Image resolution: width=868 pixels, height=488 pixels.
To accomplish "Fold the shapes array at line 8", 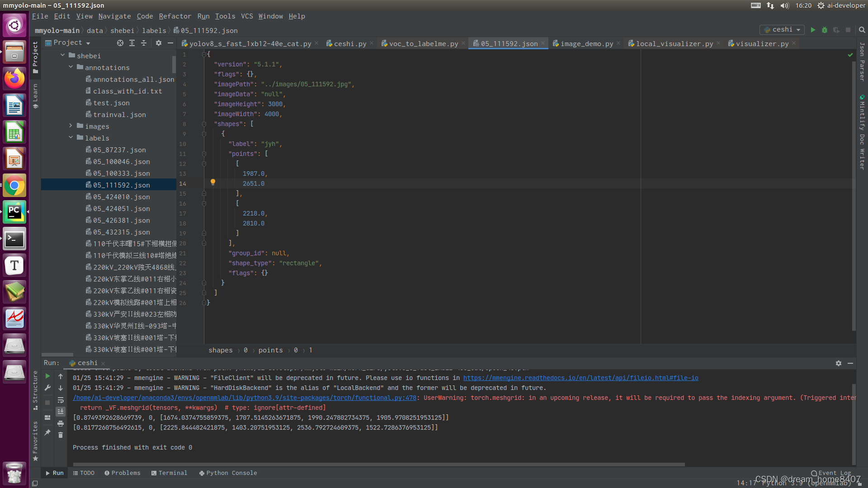I will coord(204,124).
